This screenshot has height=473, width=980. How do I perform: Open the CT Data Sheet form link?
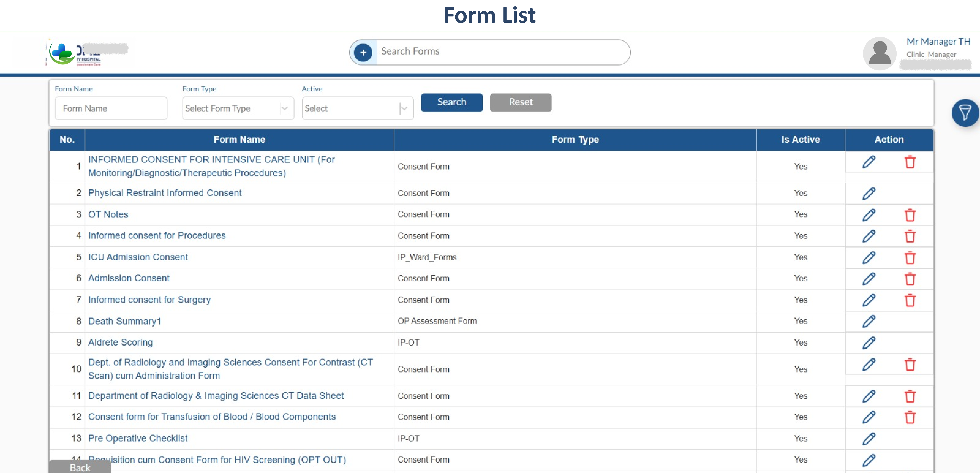coord(216,396)
